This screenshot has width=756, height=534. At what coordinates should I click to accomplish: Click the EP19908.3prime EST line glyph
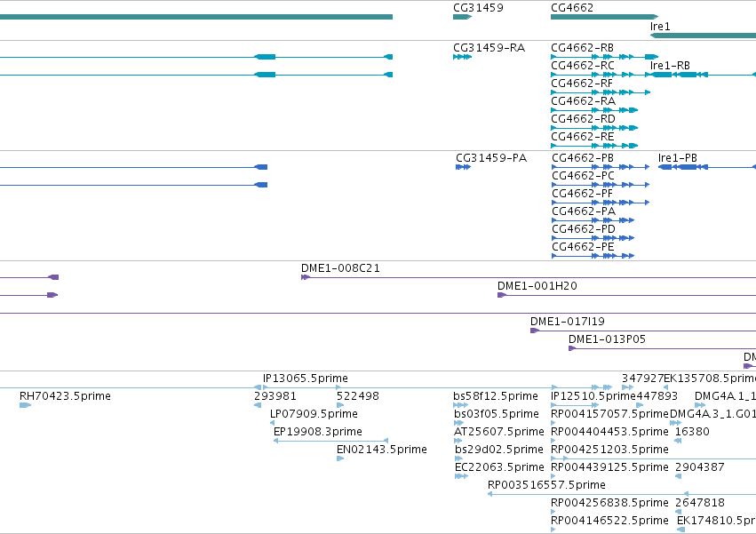coord(330,441)
